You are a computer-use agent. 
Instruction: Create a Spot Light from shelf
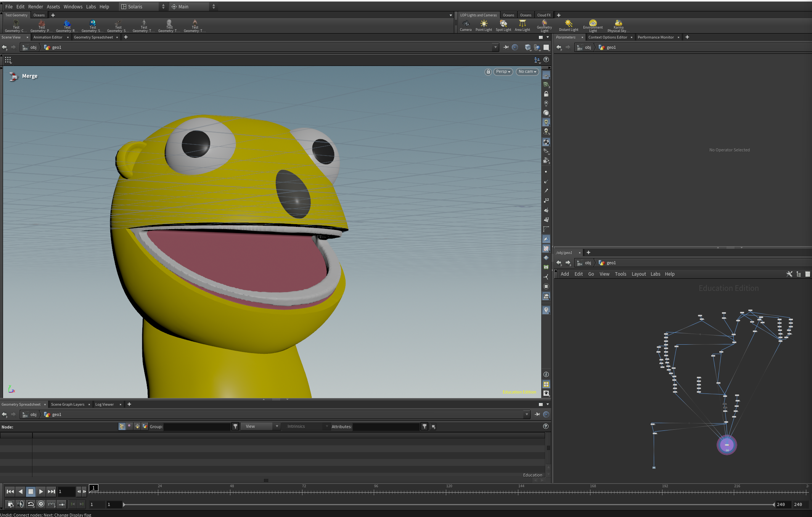point(503,26)
